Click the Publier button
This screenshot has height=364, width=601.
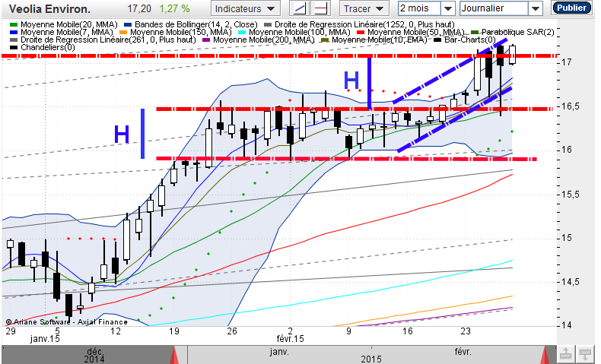571,8
